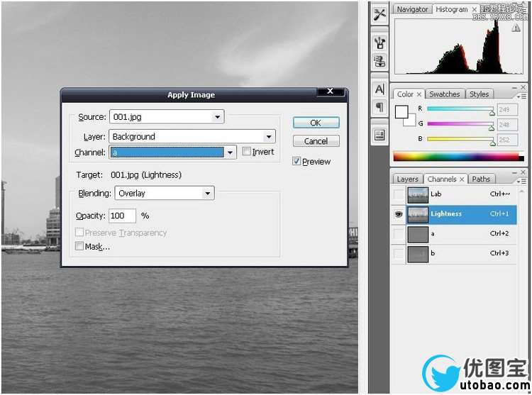This screenshot has height=395, width=532.
Task: Click the B color slider handle
Action: [493, 143]
